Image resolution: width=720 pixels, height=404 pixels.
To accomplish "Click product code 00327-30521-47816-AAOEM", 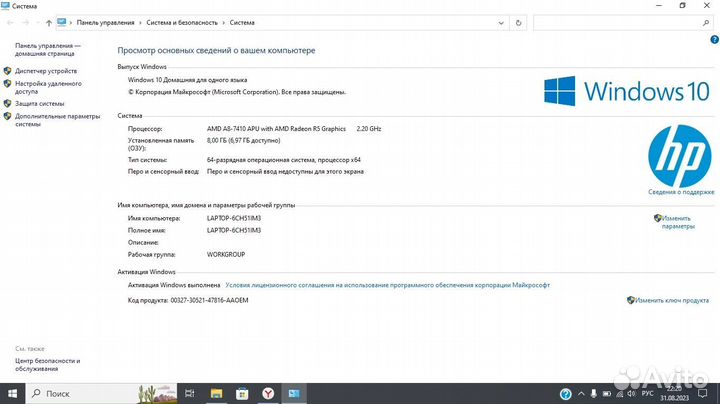I will [x=209, y=300].
